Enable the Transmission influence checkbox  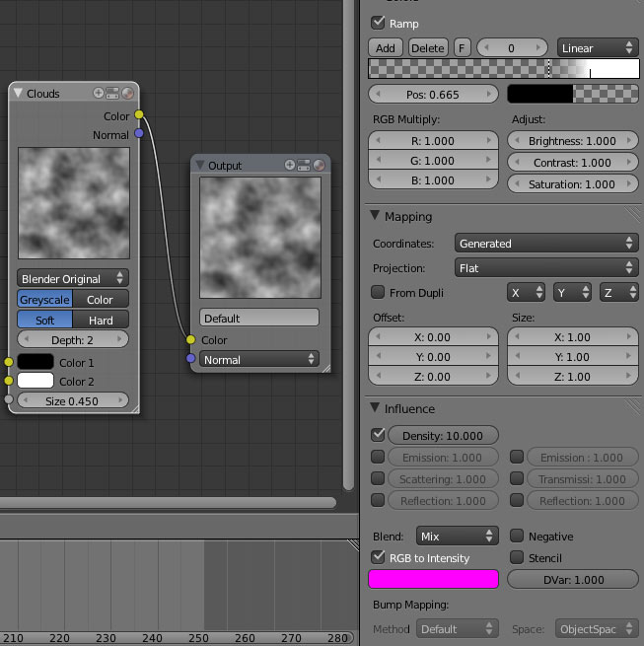[517, 478]
